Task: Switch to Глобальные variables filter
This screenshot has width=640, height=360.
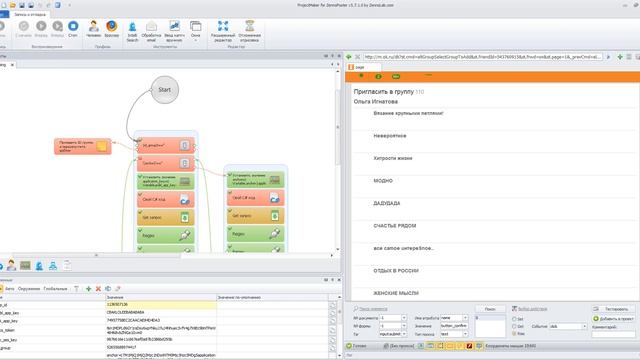Action: [x=55, y=289]
